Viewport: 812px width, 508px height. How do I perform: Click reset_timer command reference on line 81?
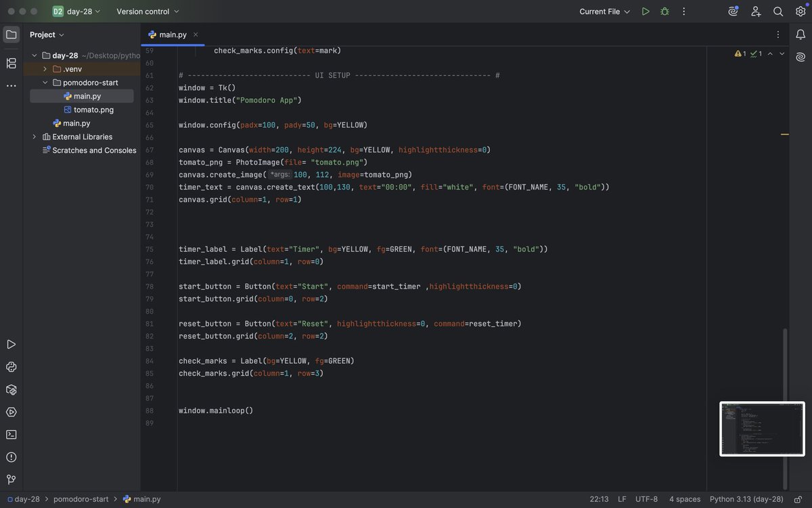tap(493, 324)
